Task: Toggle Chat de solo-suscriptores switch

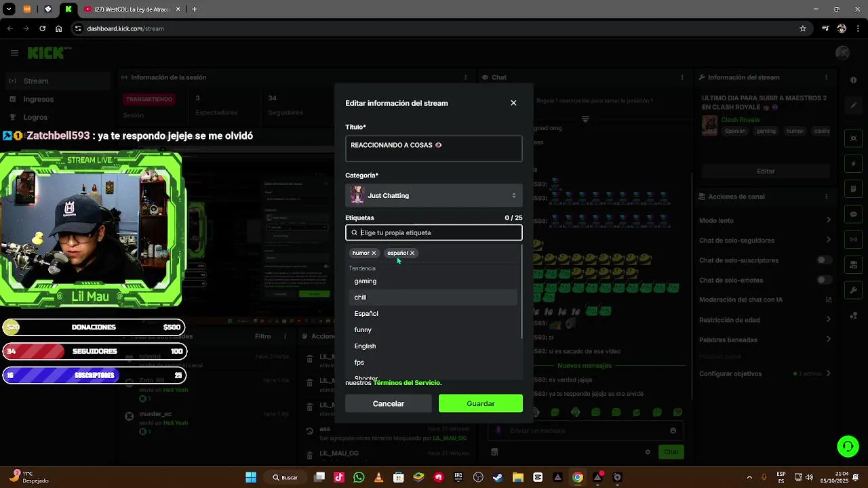Action: 824,260
